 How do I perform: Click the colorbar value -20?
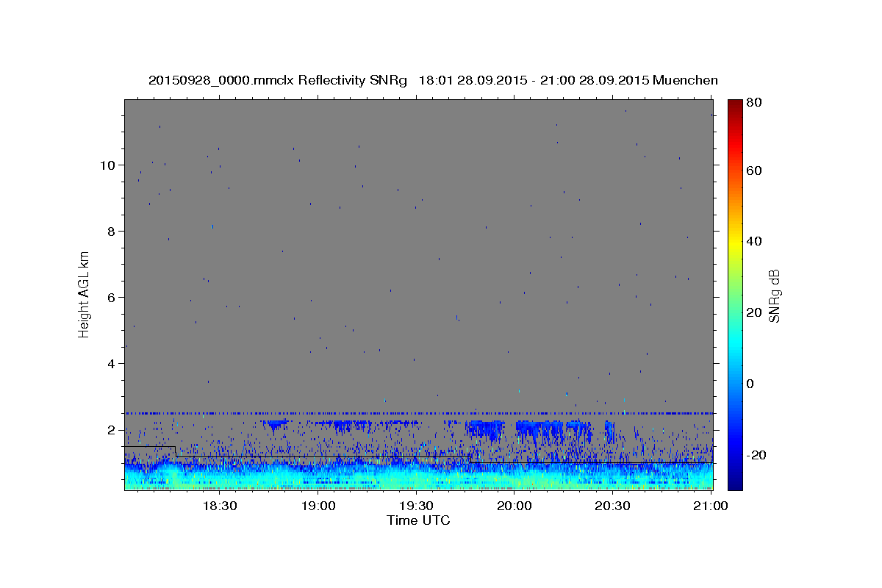pos(757,455)
